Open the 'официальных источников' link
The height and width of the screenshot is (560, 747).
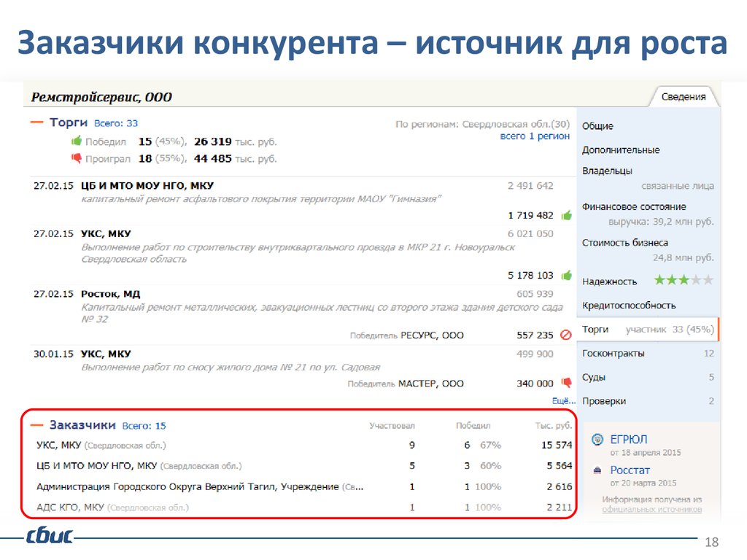651,509
